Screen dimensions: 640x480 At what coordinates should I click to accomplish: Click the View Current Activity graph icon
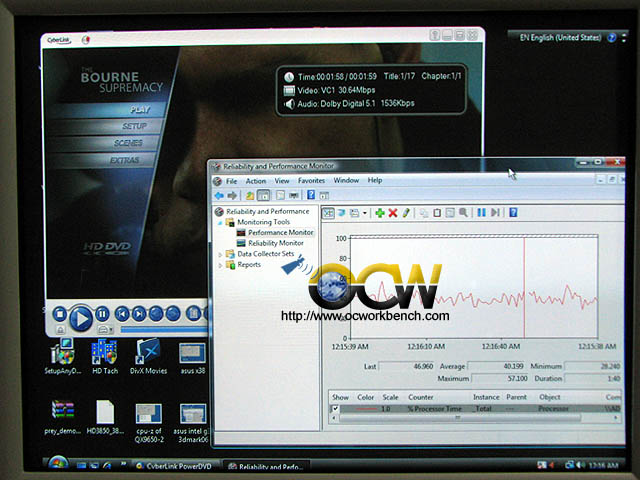328,213
